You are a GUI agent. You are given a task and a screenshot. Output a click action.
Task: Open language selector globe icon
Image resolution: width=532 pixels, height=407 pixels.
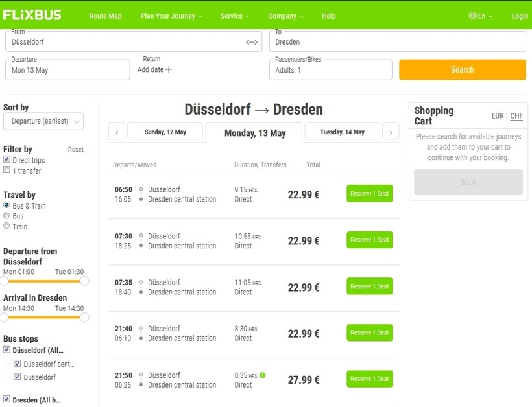pyautogui.click(x=472, y=16)
